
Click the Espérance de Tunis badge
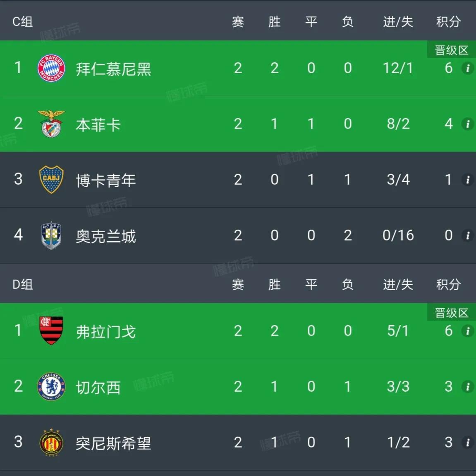(x=51, y=442)
